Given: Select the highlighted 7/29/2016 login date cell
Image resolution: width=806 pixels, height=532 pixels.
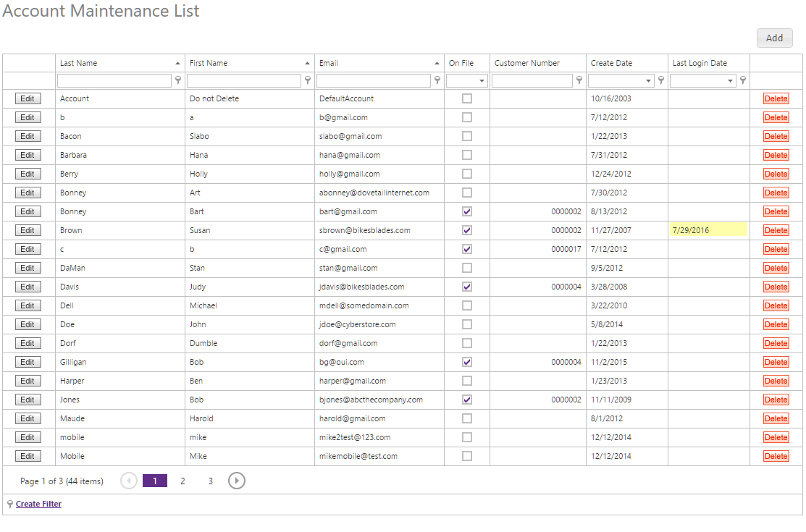Looking at the screenshot, I should point(708,230).
